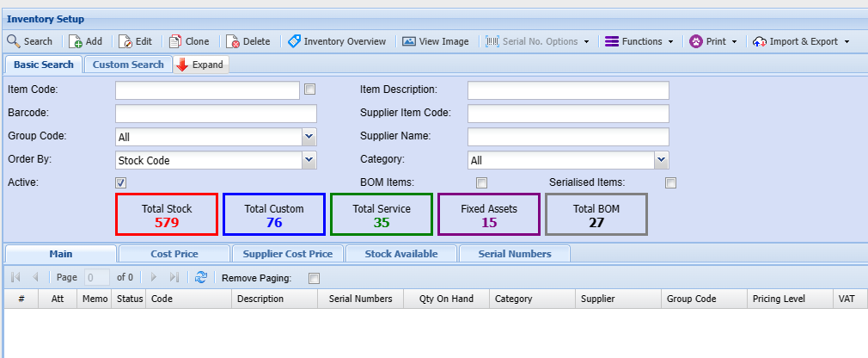The height and width of the screenshot is (358, 868).
Task: Open the Import & Export menu
Action: tap(801, 41)
